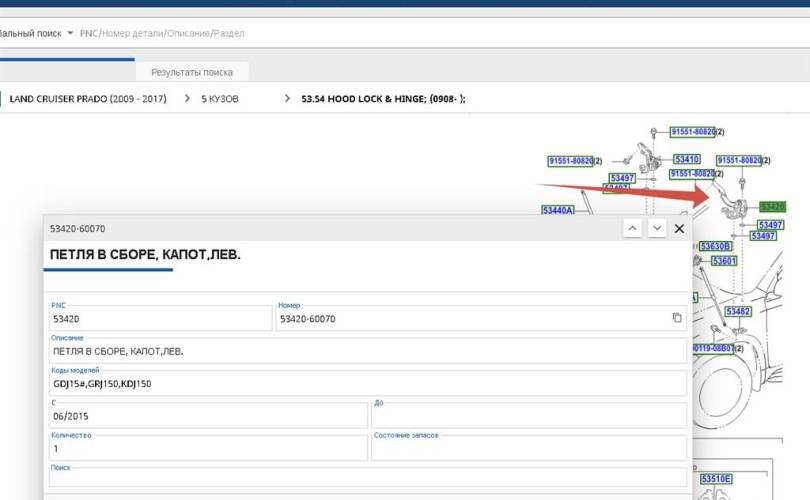Switch to the Результаты поиска tab

click(192, 72)
